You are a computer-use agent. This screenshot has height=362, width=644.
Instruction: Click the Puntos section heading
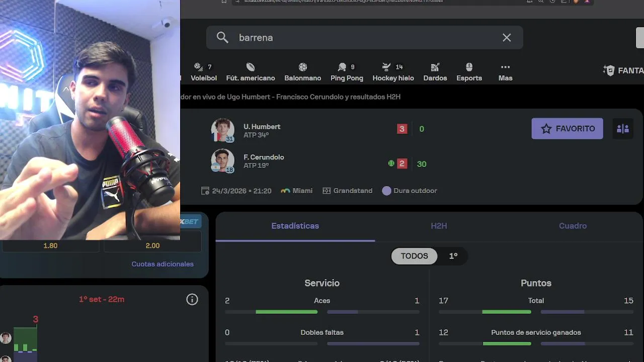[536, 283]
